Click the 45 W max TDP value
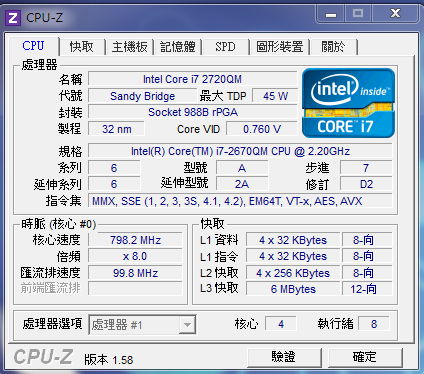The image size is (424, 374). 275,96
